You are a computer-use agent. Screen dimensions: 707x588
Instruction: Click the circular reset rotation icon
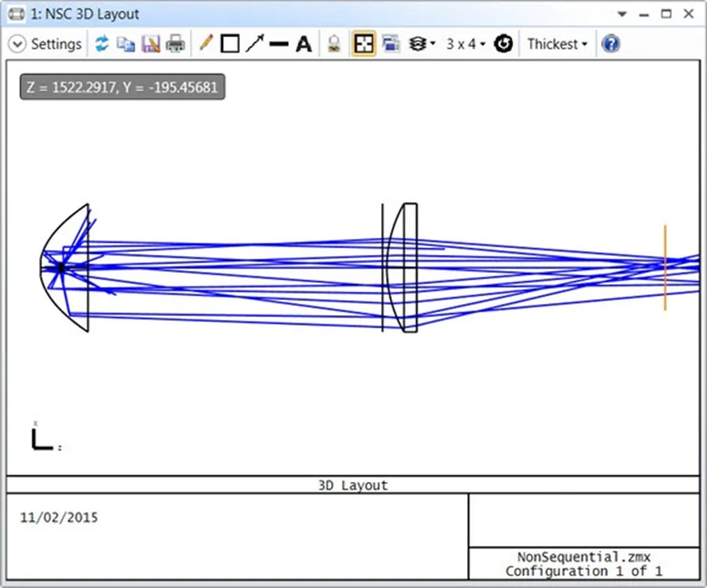pos(504,43)
